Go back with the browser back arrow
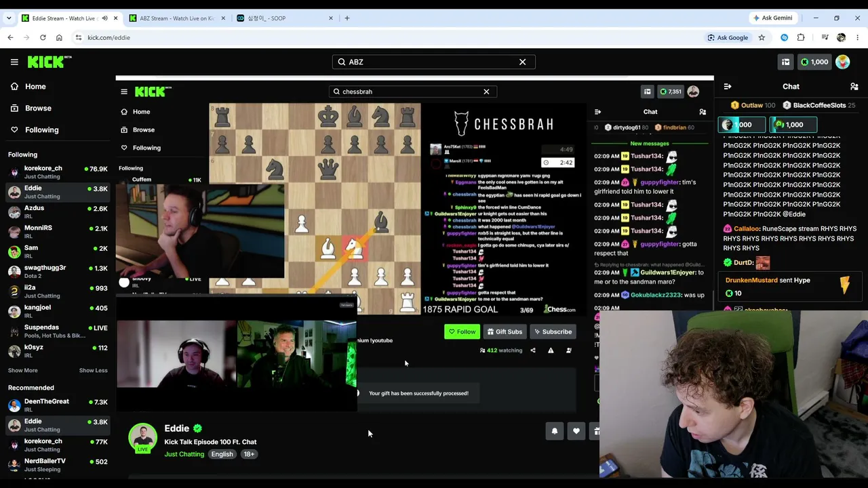Image resolution: width=868 pixels, height=488 pixels. (10, 38)
